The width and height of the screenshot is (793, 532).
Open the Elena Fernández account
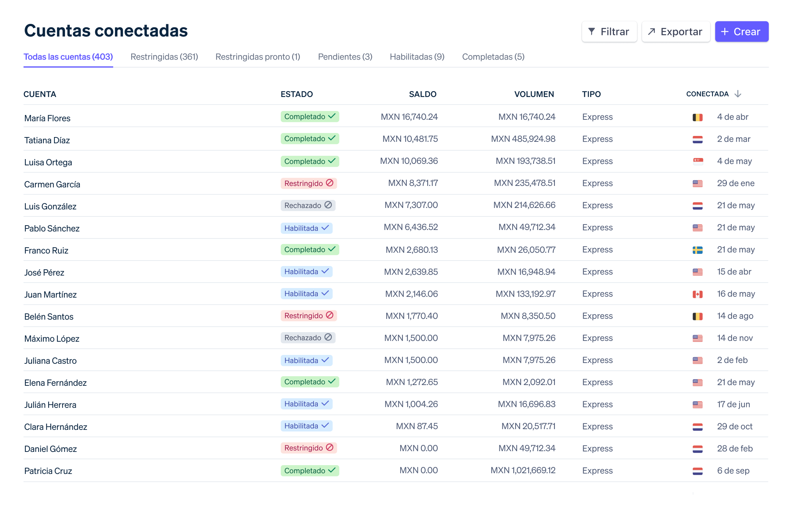(55, 382)
